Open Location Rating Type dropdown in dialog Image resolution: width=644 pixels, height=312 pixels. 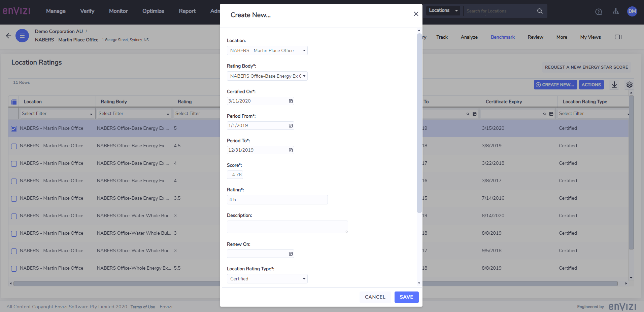tap(267, 279)
